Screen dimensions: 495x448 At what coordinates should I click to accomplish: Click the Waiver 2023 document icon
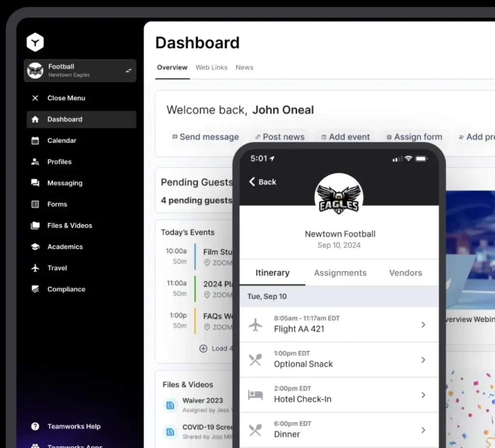[170, 405]
